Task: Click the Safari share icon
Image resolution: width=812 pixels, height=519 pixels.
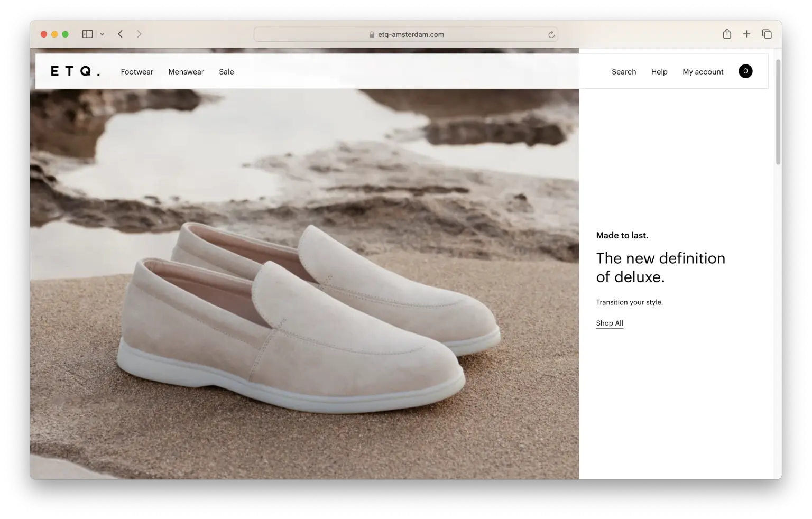Action: click(727, 34)
